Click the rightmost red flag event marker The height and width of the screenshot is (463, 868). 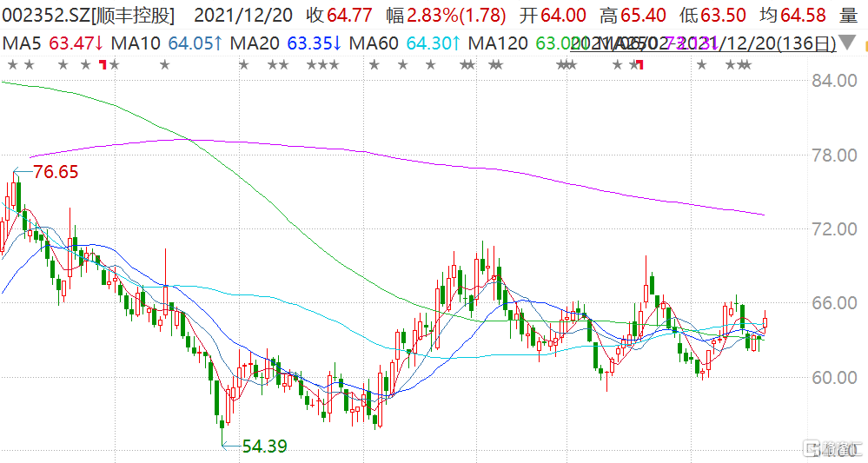click(639, 65)
